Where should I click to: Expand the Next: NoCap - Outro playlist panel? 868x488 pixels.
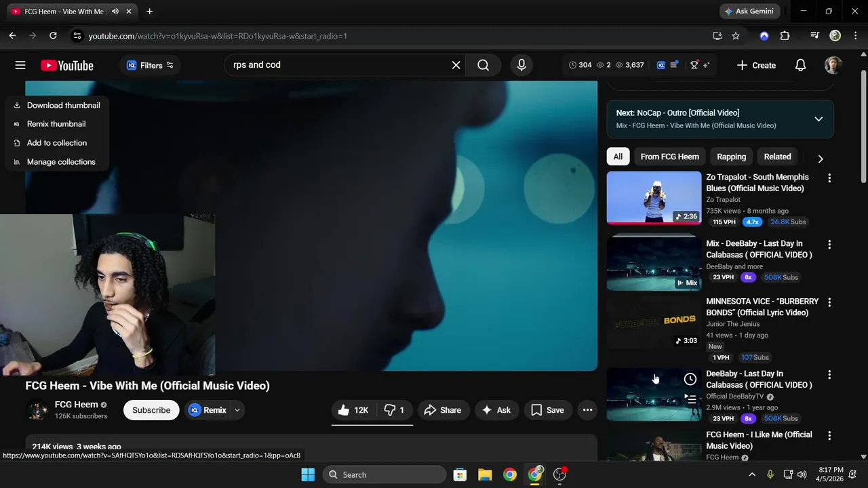coord(818,119)
